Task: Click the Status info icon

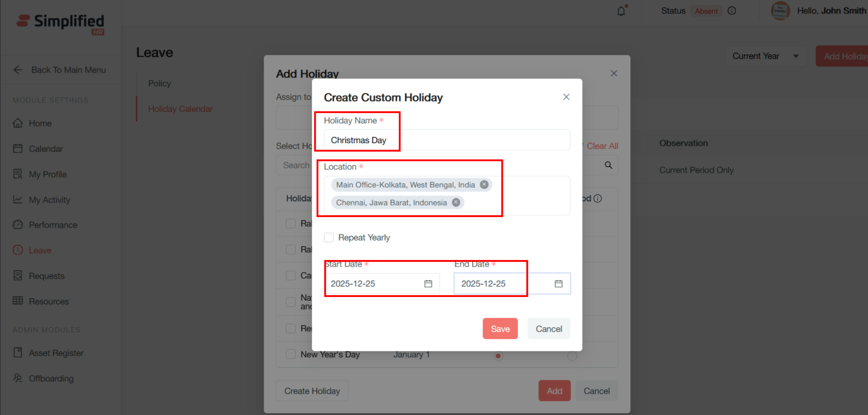Action: point(732,11)
